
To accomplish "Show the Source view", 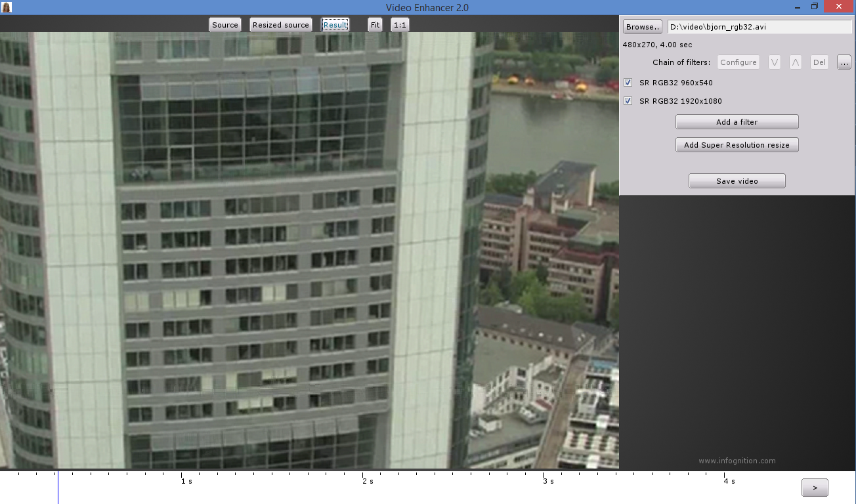I will point(225,25).
